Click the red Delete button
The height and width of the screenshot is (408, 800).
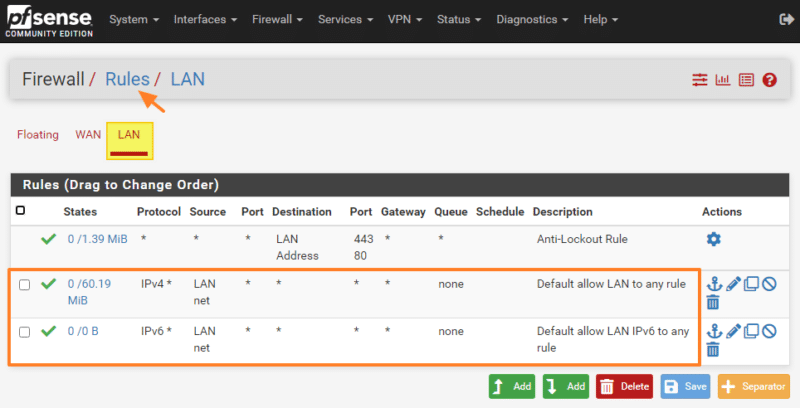[x=623, y=386]
